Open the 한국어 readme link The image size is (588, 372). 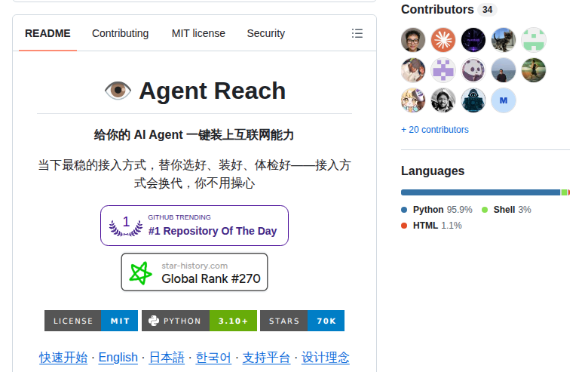213,358
